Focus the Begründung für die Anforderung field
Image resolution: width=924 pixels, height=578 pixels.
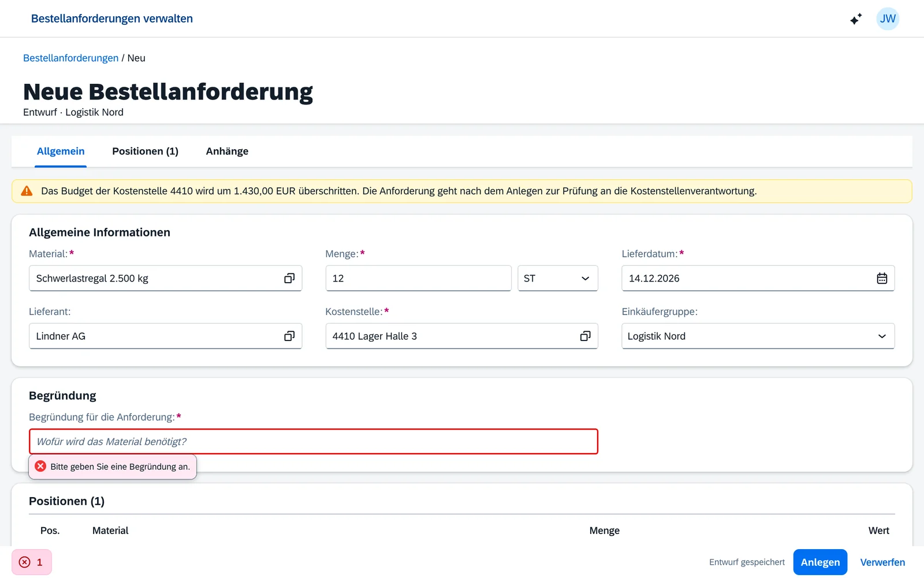coord(314,442)
